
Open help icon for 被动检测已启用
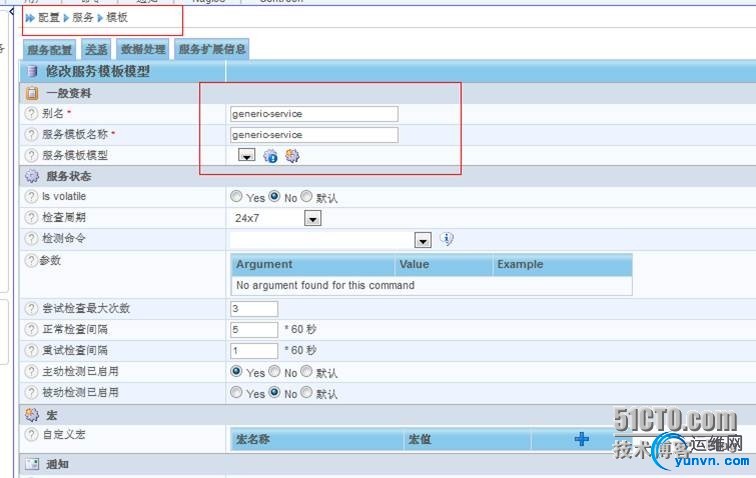coord(31,393)
